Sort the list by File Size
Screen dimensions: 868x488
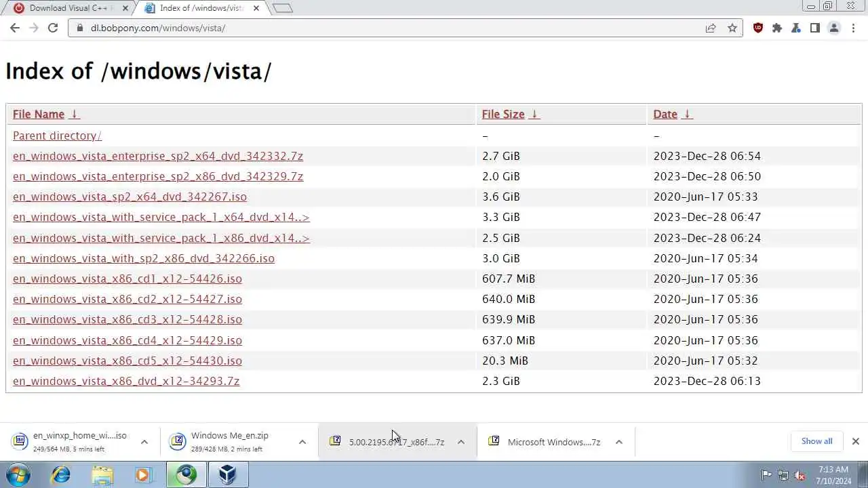503,114
